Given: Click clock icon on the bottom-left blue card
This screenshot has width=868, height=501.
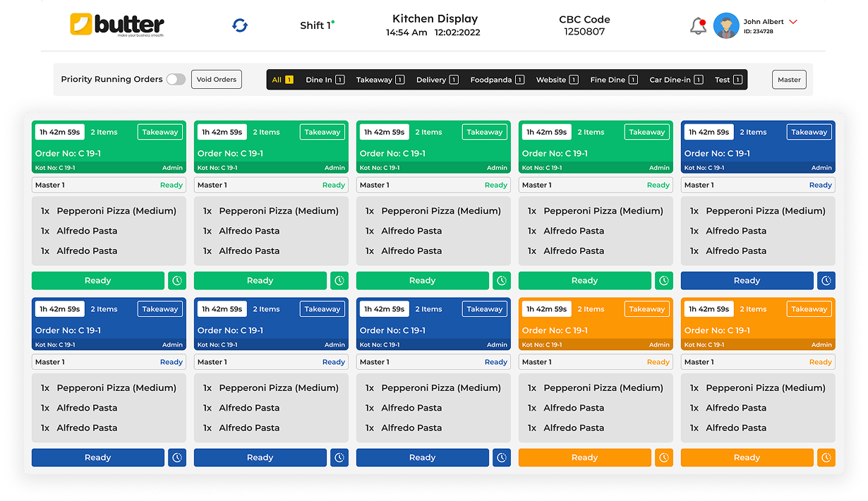Looking at the screenshot, I should [177, 458].
